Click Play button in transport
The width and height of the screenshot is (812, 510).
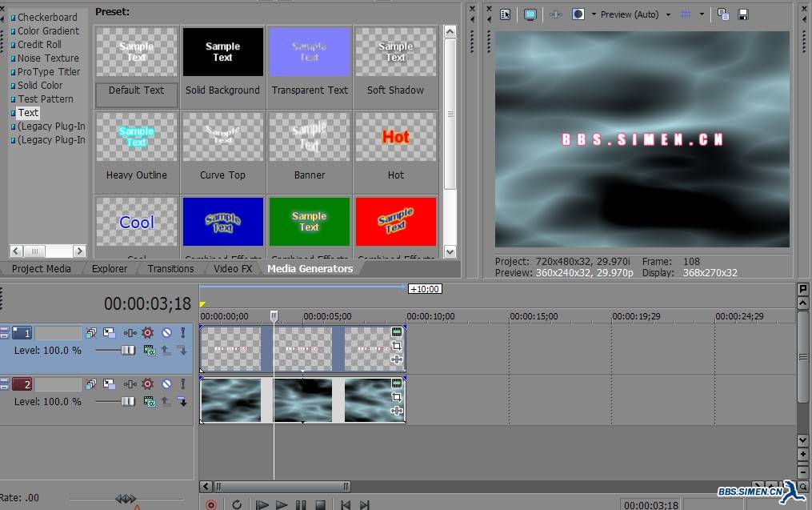coord(281,504)
